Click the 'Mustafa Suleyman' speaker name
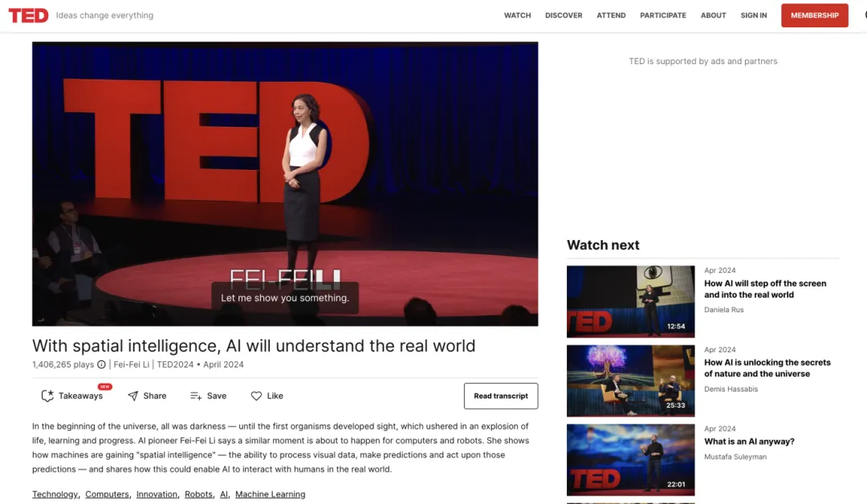 pyautogui.click(x=735, y=457)
